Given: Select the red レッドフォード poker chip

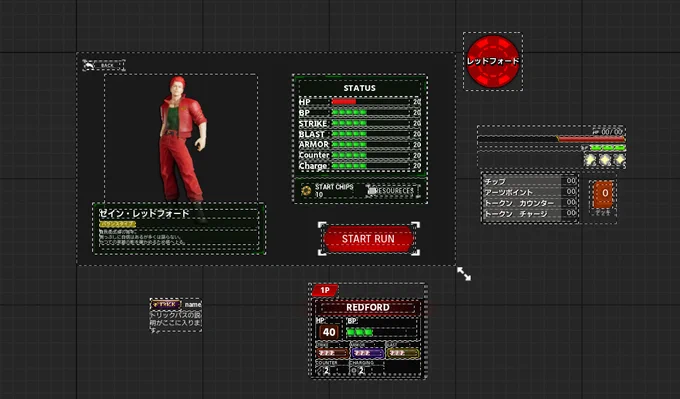Looking at the screenshot, I should 493,61.
